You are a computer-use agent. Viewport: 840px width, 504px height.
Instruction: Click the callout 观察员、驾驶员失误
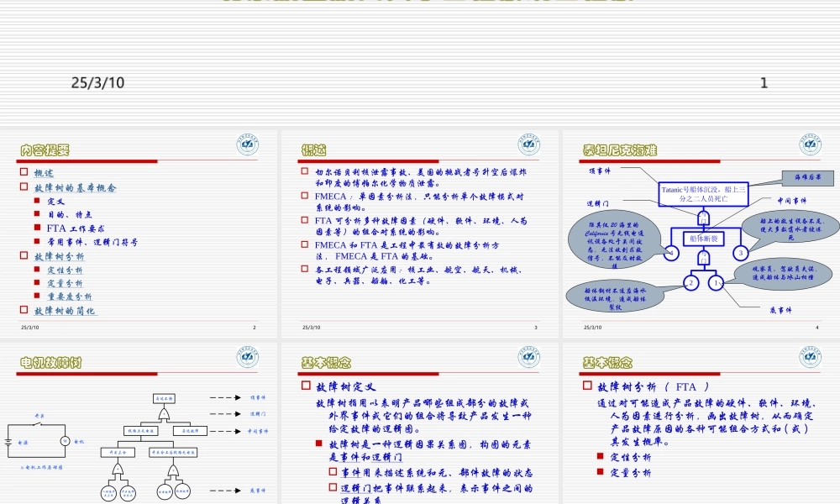tap(783, 274)
